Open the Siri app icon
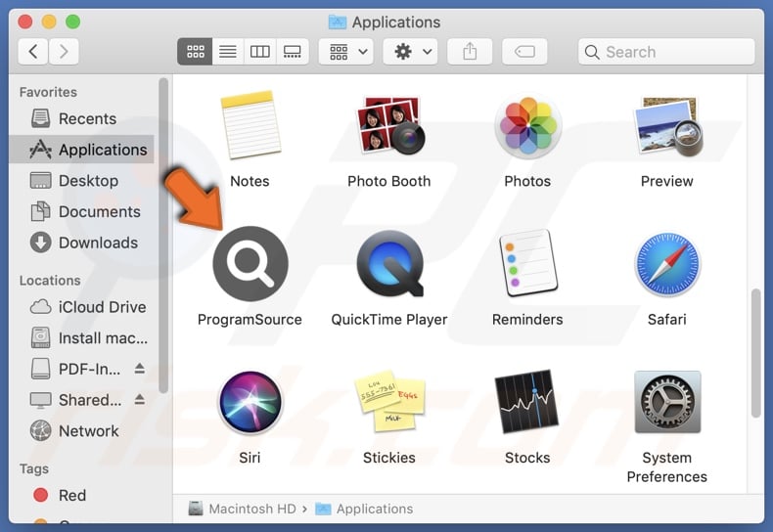The width and height of the screenshot is (773, 532). coord(250,403)
